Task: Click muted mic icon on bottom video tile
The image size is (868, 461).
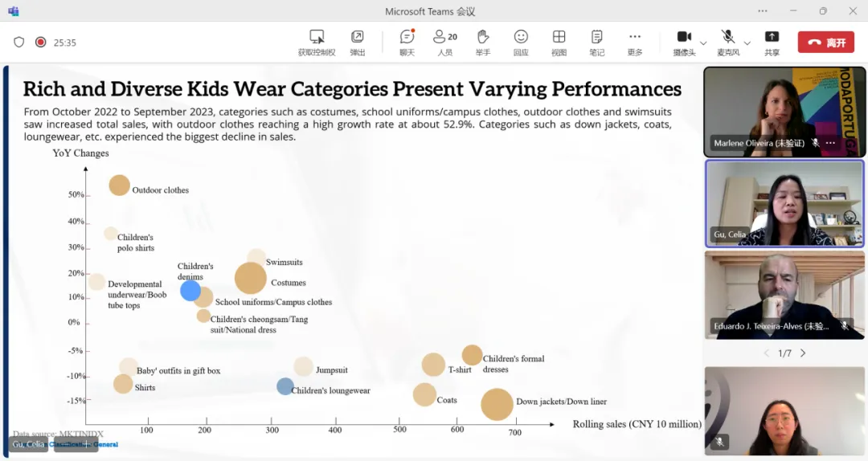Action: (719, 442)
